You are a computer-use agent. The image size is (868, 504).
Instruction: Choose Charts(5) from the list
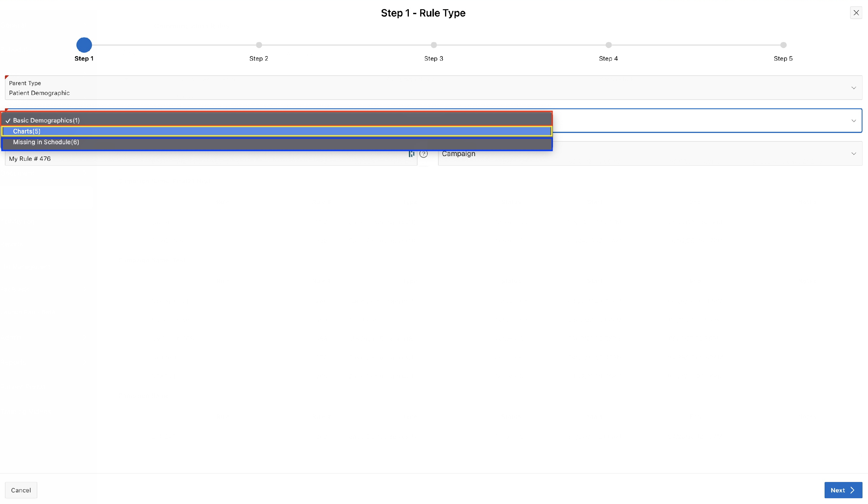[27, 131]
